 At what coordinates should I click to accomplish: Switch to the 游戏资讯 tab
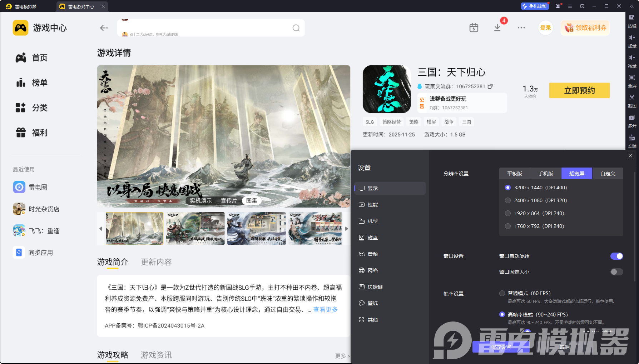point(156,355)
